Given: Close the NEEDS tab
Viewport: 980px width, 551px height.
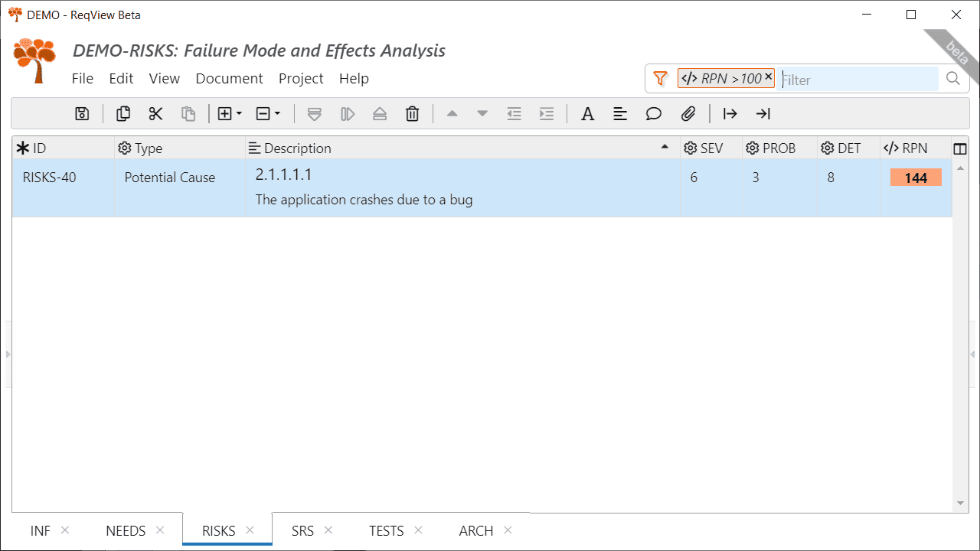Looking at the screenshot, I should [x=160, y=530].
